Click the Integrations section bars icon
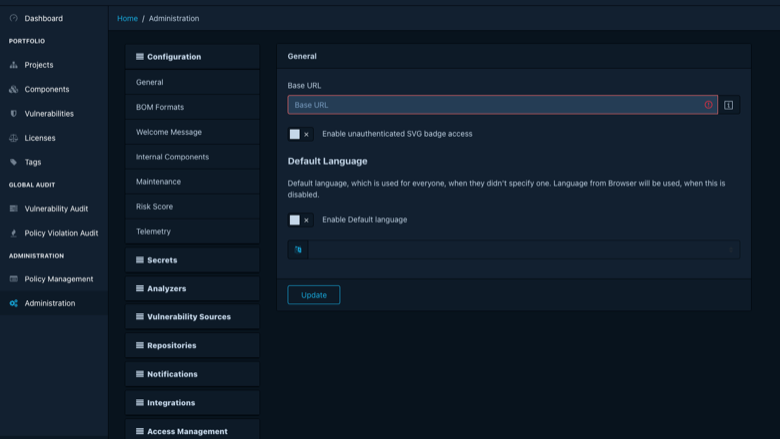The width and height of the screenshot is (780, 439). [140, 403]
